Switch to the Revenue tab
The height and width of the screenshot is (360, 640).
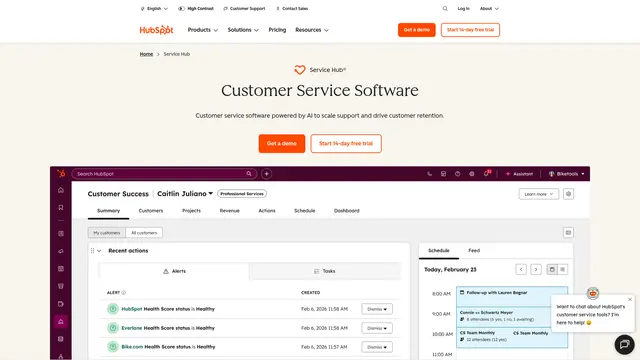(x=229, y=211)
